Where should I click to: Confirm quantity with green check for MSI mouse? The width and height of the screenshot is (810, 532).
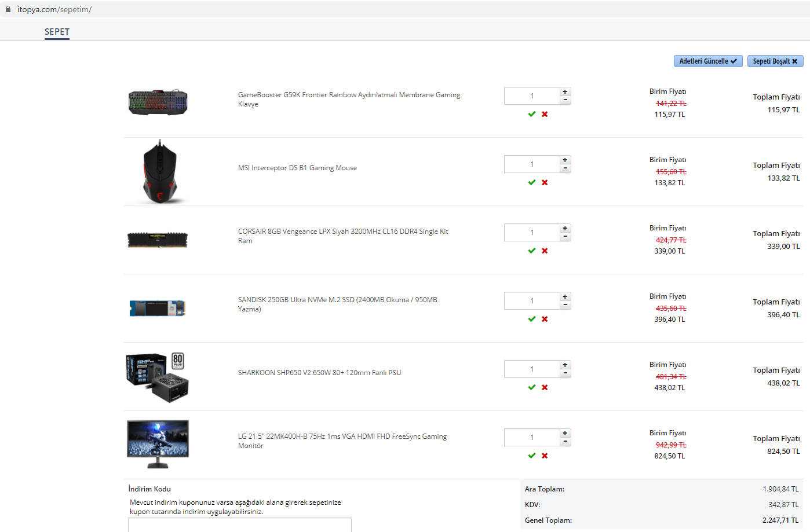click(532, 182)
